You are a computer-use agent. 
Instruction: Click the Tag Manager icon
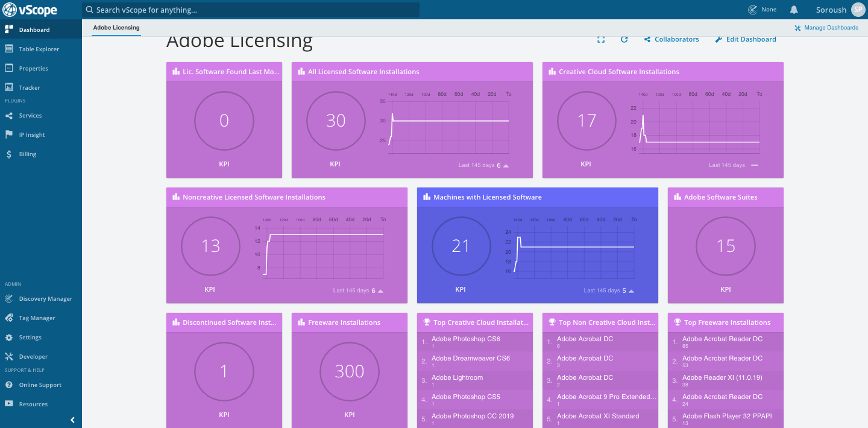point(9,318)
